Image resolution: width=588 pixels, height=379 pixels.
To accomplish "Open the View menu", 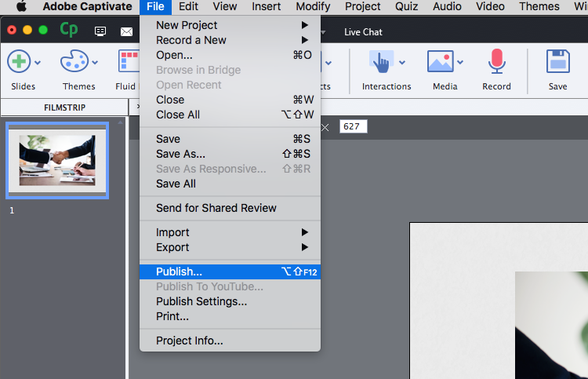I will pyautogui.click(x=225, y=6).
